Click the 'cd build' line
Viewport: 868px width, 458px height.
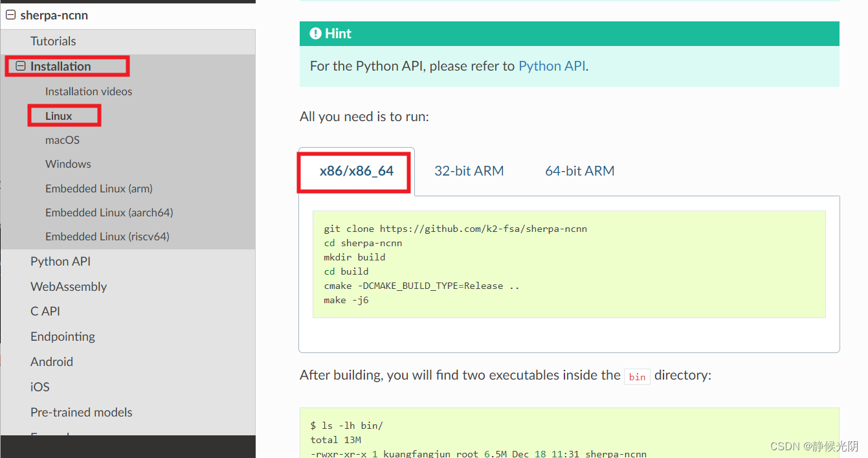[346, 271]
